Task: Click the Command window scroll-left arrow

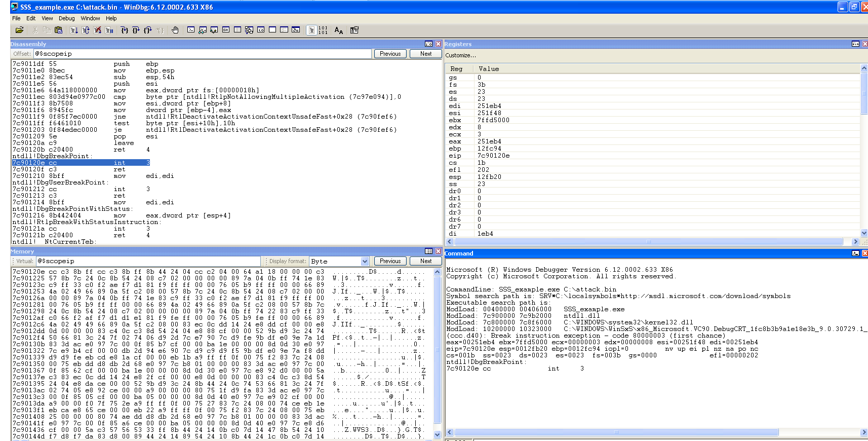Action: pos(449,432)
